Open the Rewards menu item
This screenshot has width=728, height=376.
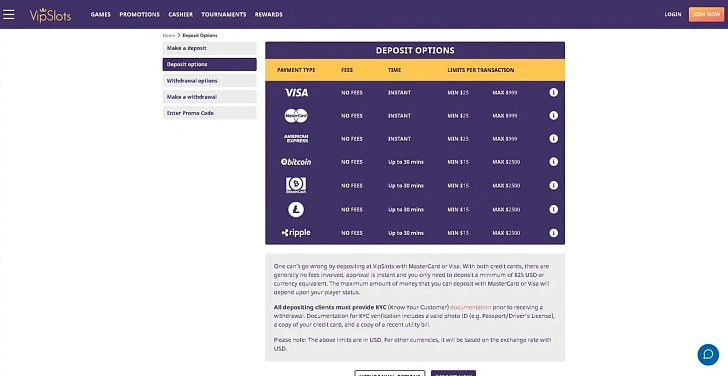pyautogui.click(x=268, y=14)
